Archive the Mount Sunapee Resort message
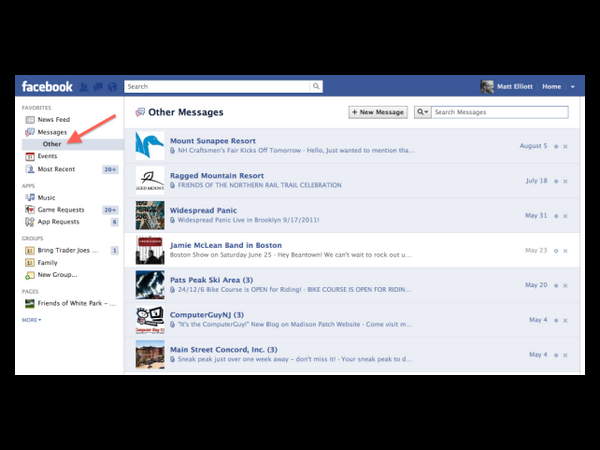This screenshot has height=450, width=600. click(x=565, y=147)
